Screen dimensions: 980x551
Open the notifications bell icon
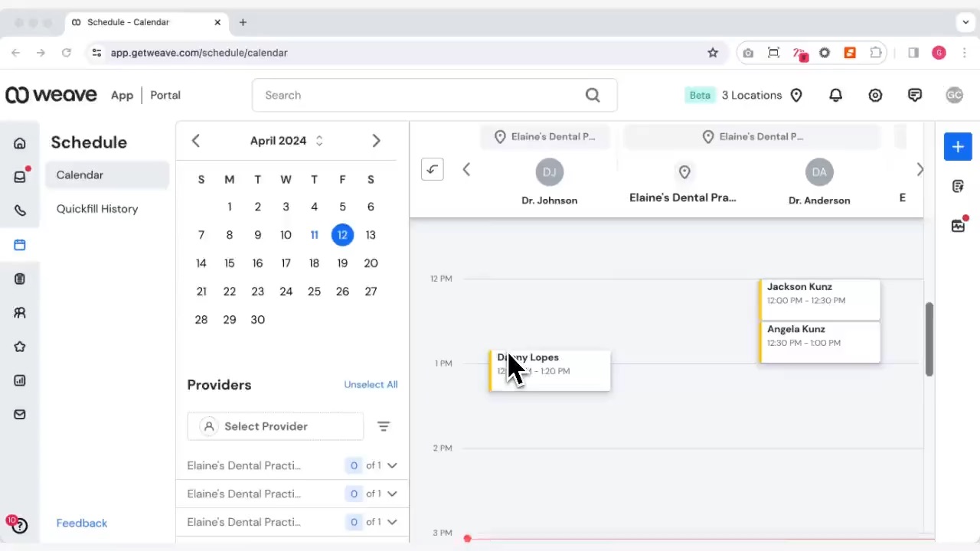835,95
